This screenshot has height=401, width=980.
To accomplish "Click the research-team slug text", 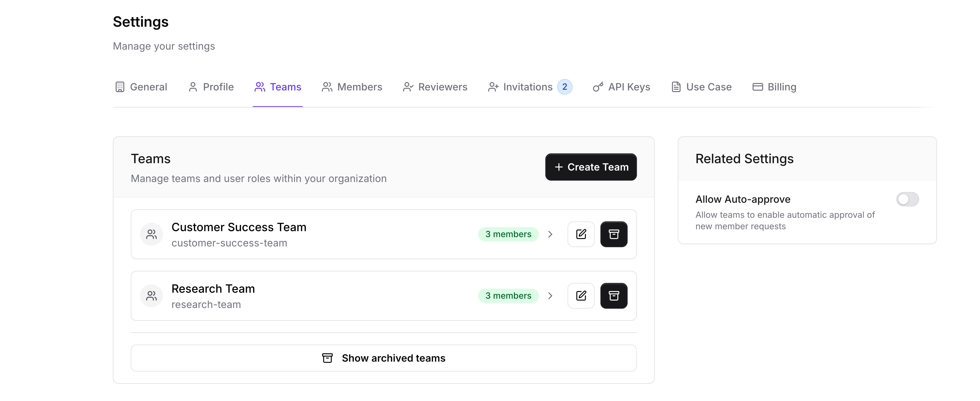I will coord(206,305).
